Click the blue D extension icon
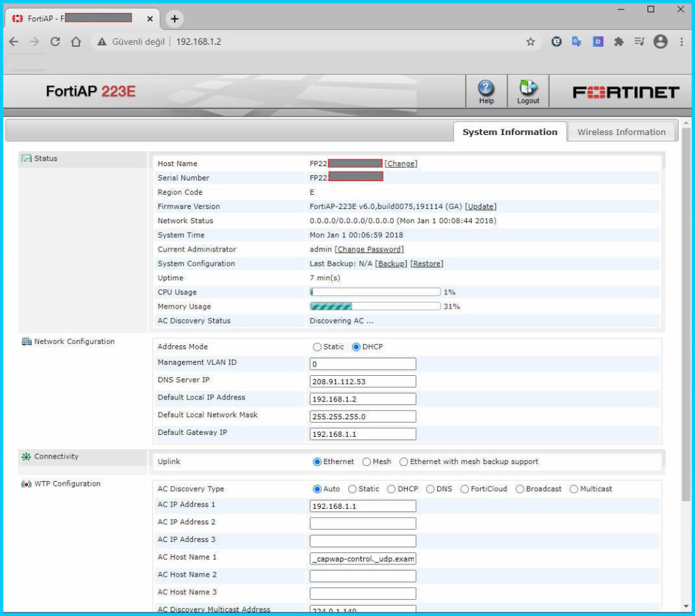Image resolution: width=695 pixels, height=616 pixels. [x=598, y=41]
